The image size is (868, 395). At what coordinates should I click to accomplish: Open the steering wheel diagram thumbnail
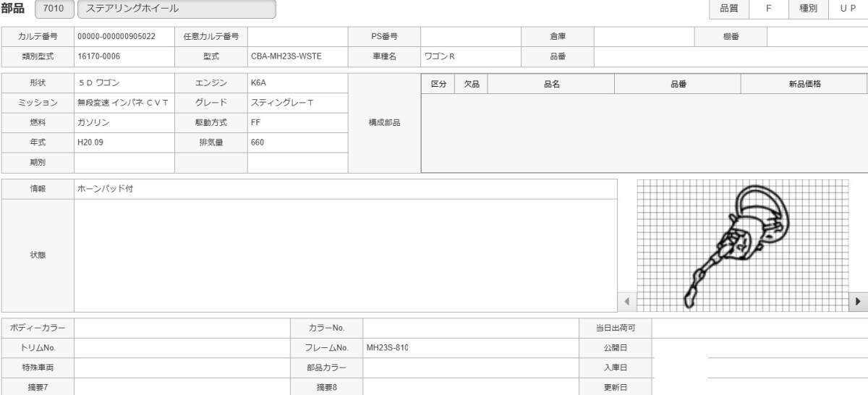tap(742, 245)
